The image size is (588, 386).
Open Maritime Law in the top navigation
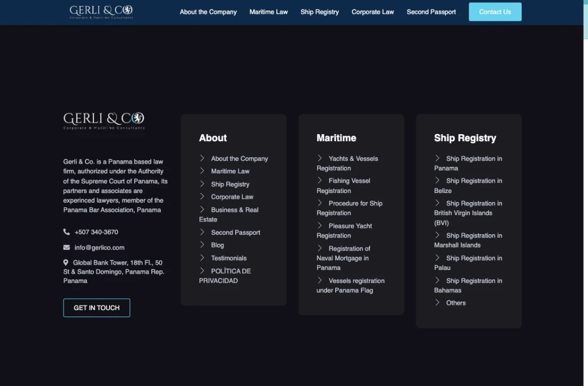pyautogui.click(x=268, y=12)
